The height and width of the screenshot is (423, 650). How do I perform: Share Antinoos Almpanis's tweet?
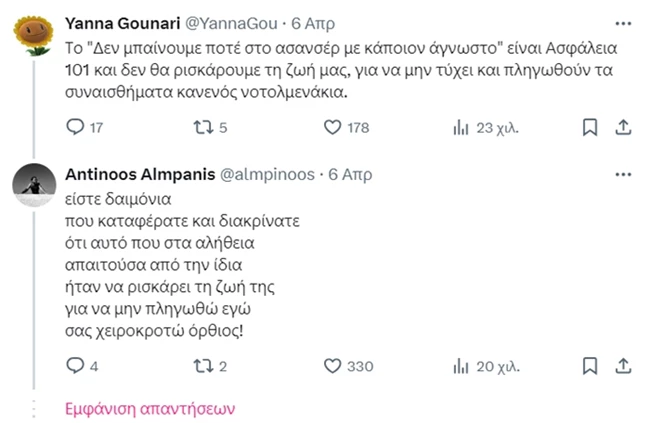click(621, 367)
